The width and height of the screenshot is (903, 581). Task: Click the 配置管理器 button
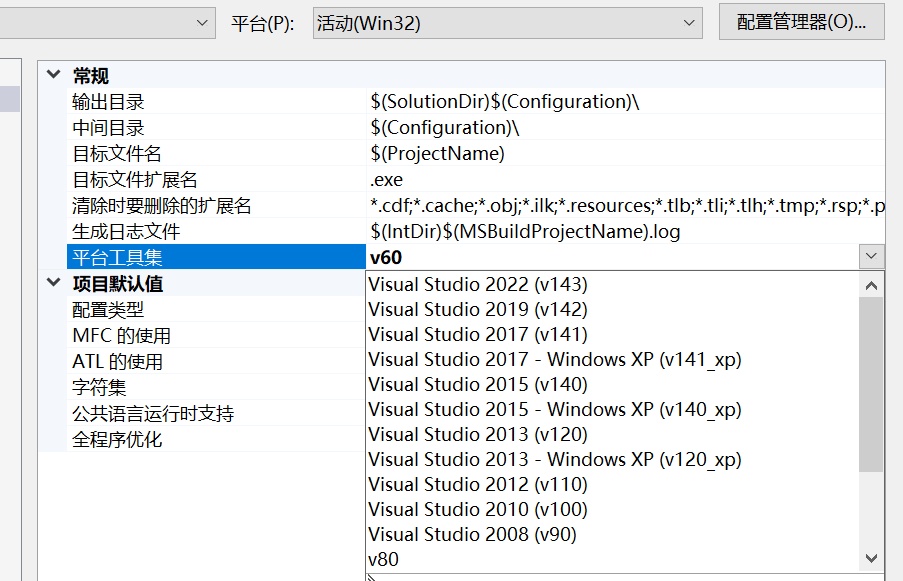(x=801, y=22)
